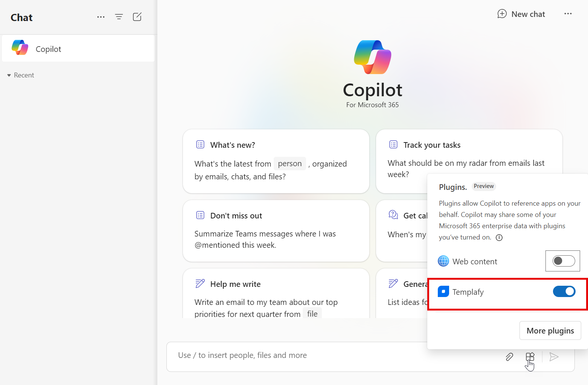Open the Chat options ellipsis menu
This screenshot has width=588, height=385.
coord(101,17)
